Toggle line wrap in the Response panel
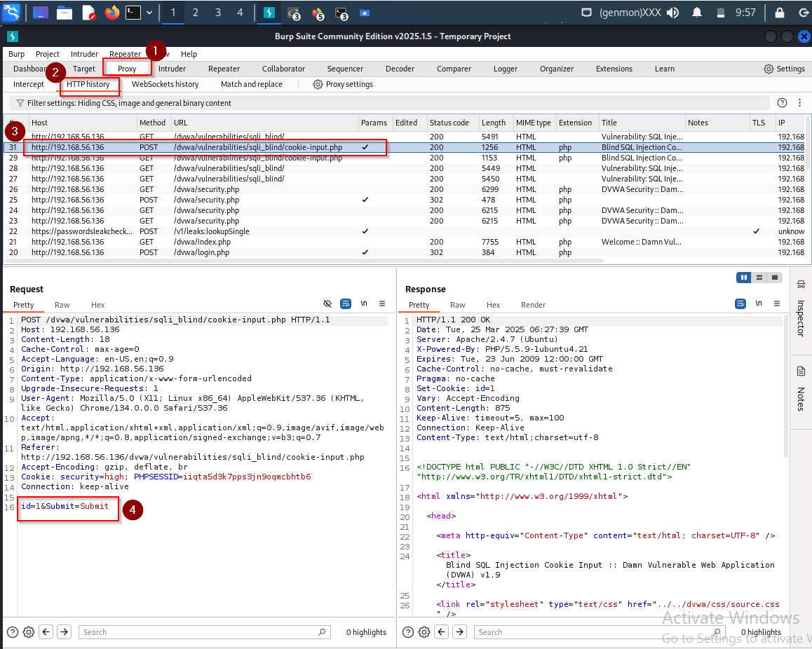The height and width of the screenshot is (649, 812). coord(740,303)
